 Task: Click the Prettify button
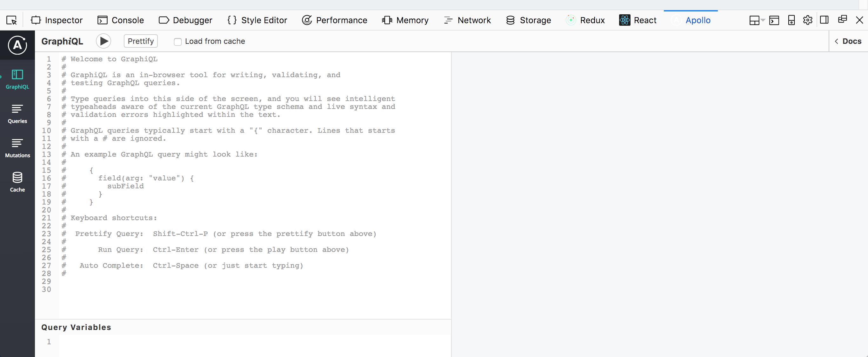pyautogui.click(x=141, y=41)
